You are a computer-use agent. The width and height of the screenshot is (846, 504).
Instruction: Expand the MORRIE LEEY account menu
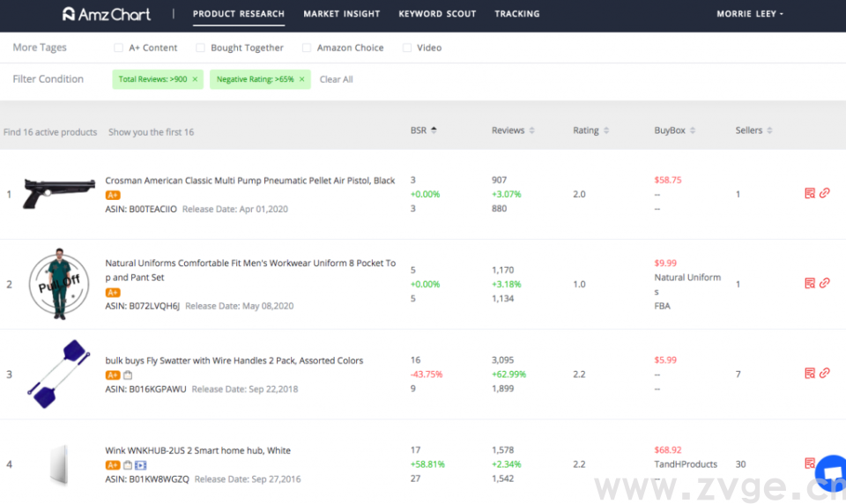(749, 14)
